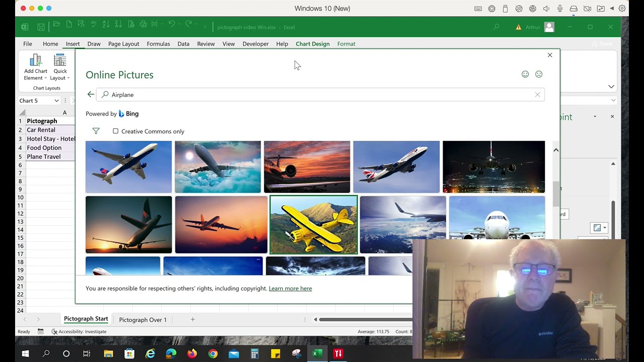This screenshot has width=644, height=362.
Task: Open Windows taskbar search
Action: tap(46, 353)
